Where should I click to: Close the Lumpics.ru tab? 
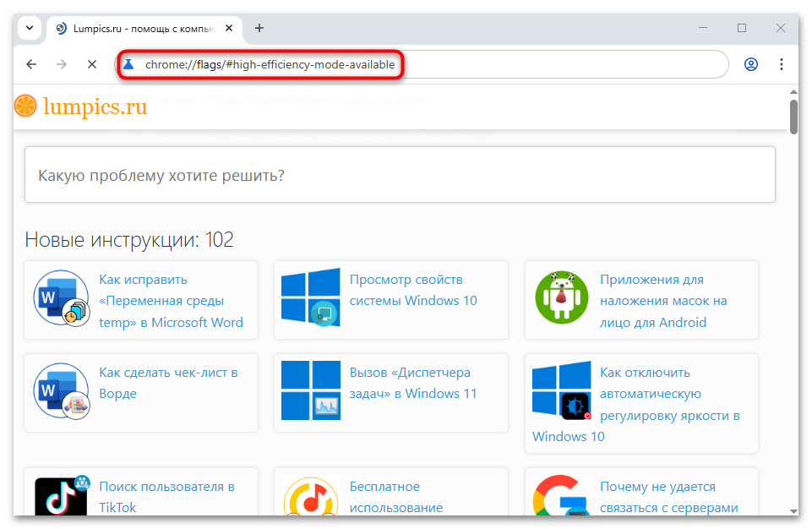[x=229, y=28]
